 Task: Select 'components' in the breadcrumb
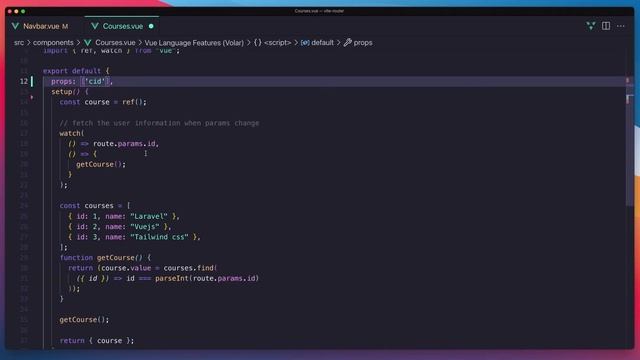[x=53, y=42]
